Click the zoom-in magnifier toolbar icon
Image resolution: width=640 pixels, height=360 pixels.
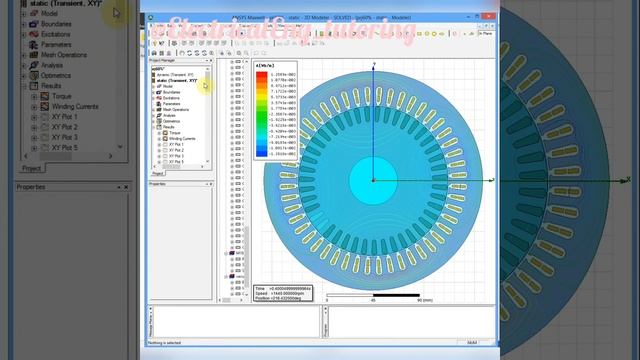tap(239, 53)
